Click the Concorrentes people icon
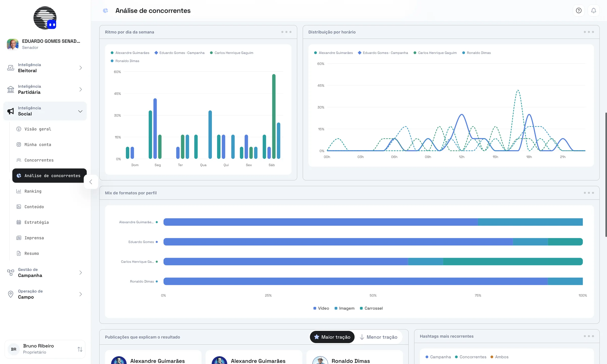The width and height of the screenshot is (607, 364). (19, 160)
